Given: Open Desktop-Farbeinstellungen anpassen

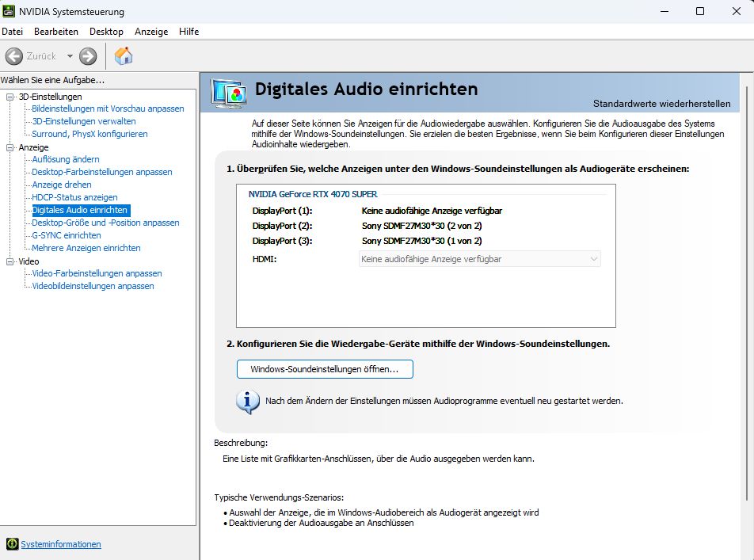Looking at the screenshot, I should [x=101, y=172].
